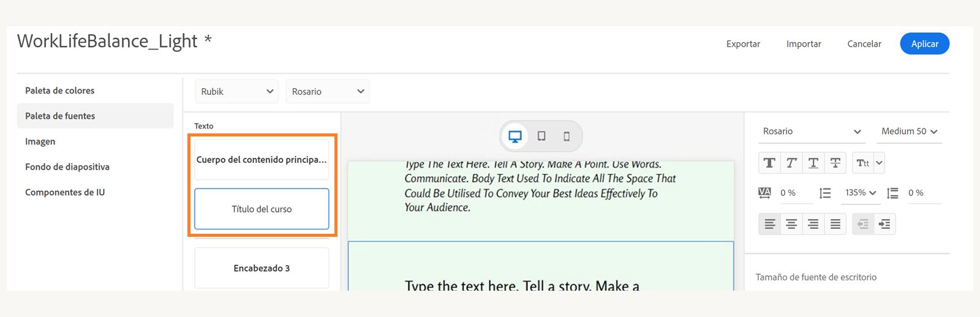Select Componentes de IU in sidebar
This screenshot has height=317, width=980.
pos(65,192)
